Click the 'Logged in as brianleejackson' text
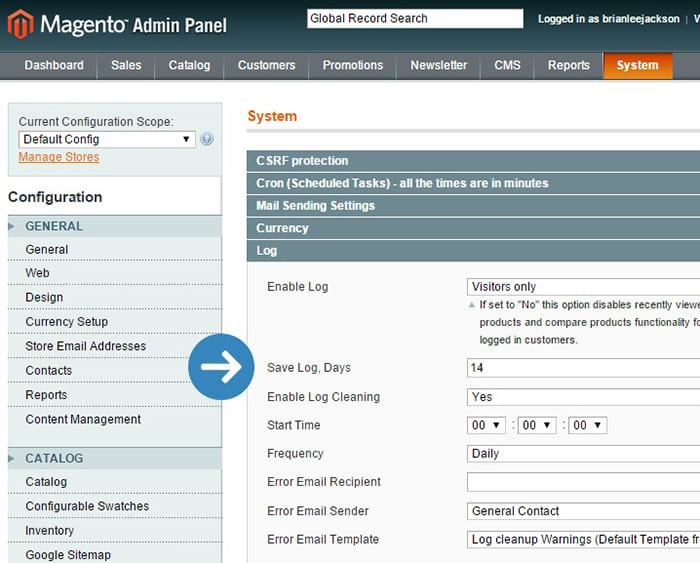The image size is (700, 563). pyautogui.click(x=608, y=19)
